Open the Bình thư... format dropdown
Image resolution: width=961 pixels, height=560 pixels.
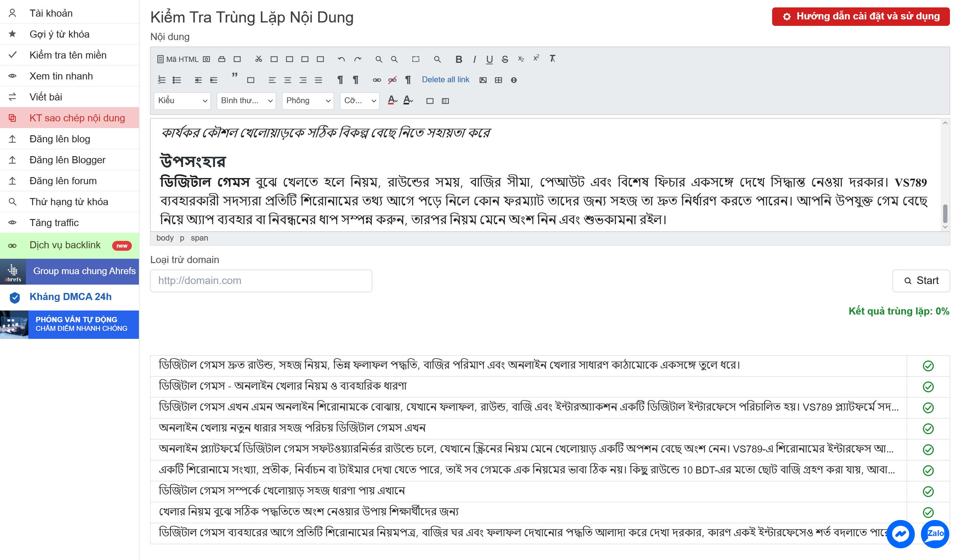pos(246,101)
